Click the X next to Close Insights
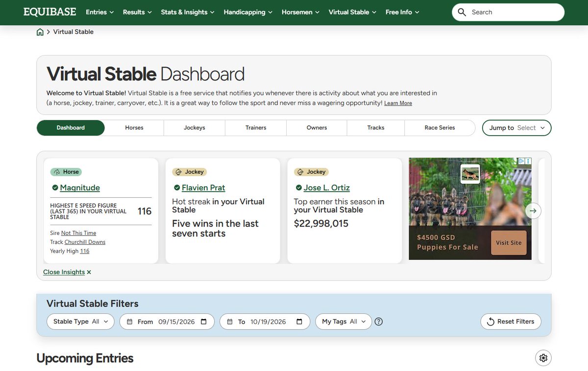This screenshot has width=588, height=371. point(89,272)
